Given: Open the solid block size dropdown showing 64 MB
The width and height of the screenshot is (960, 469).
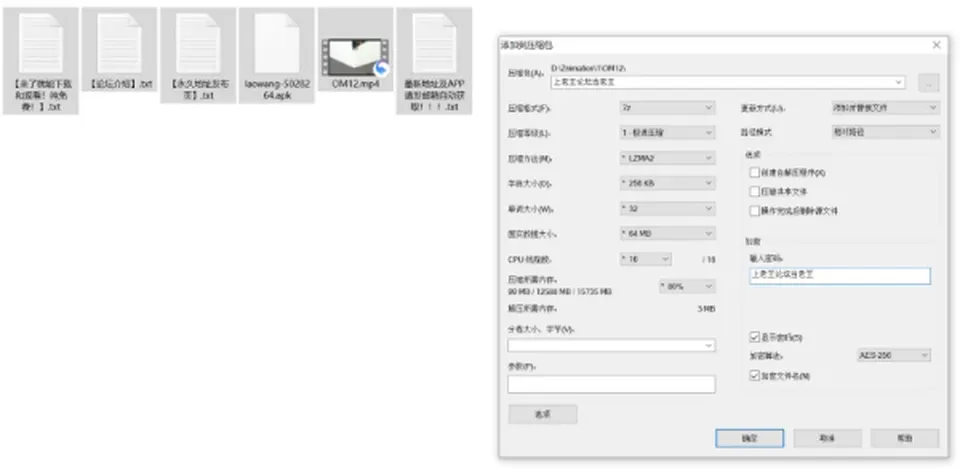Looking at the screenshot, I should click(x=667, y=234).
